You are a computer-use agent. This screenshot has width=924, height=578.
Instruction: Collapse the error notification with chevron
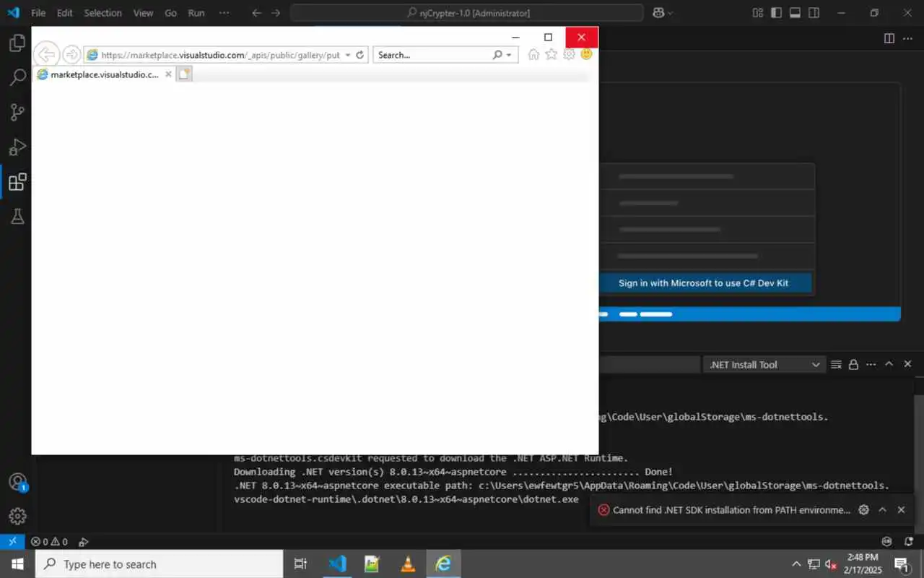pyautogui.click(x=882, y=510)
